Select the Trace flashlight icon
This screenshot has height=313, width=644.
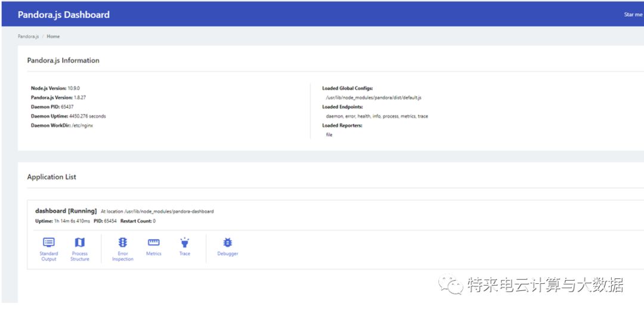(185, 243)
